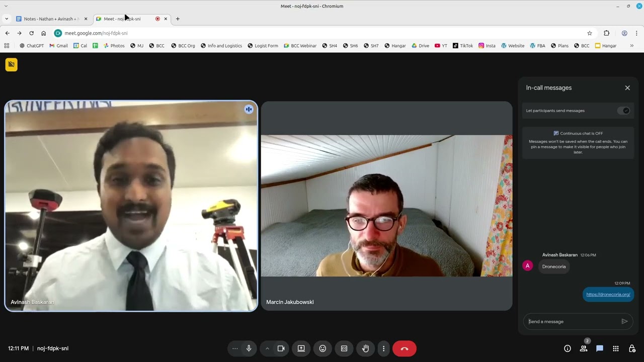
Task: Open the BCC Org bookmark
Action: tap(183, 46)
